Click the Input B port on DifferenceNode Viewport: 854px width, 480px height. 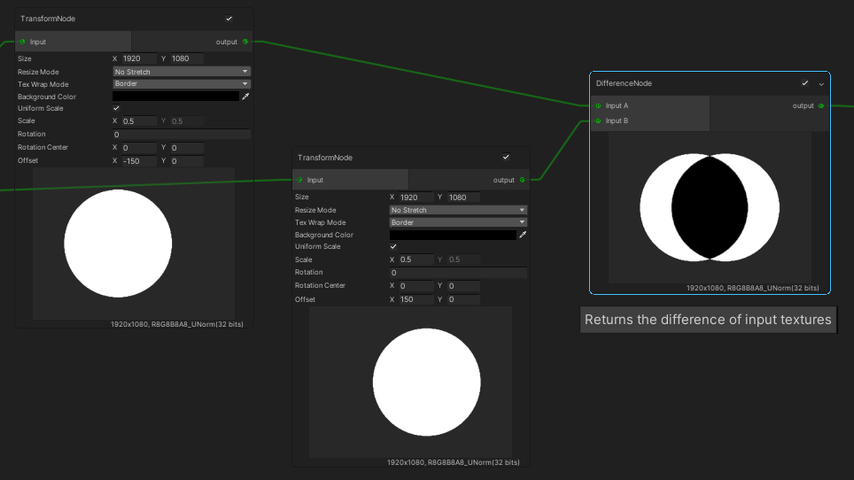(x=599, y=121)
